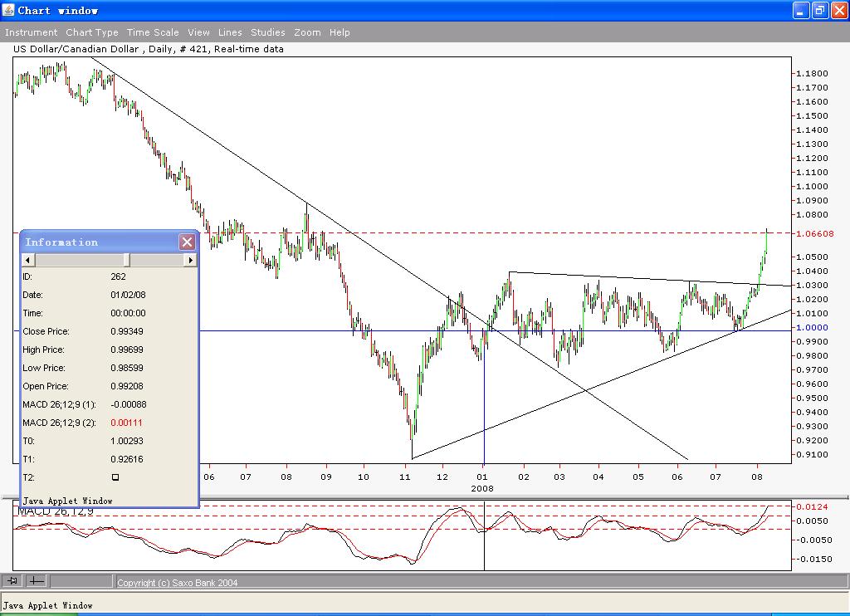Click the Java icon in the Chart window title bar
The height and width of the screenshot is (616, 850).
point(8,10)
